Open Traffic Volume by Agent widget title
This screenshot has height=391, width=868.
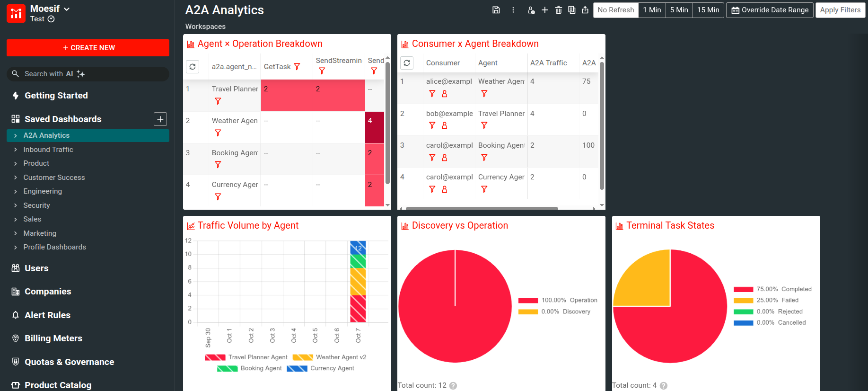point(248,225)
